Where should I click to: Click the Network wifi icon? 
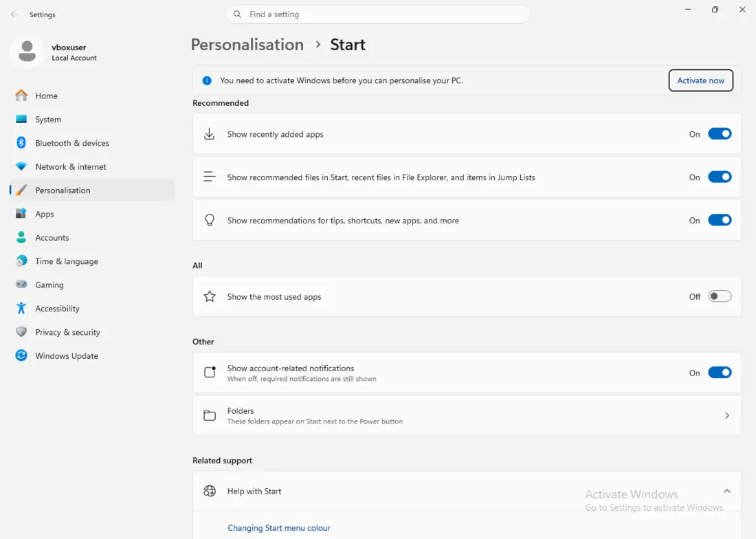[x=21, y=166]
